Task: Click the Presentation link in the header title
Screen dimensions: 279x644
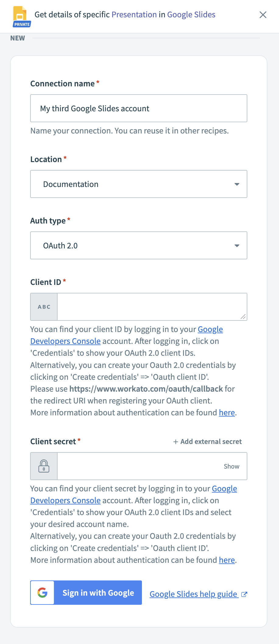Action: click(x=134, y=14)
